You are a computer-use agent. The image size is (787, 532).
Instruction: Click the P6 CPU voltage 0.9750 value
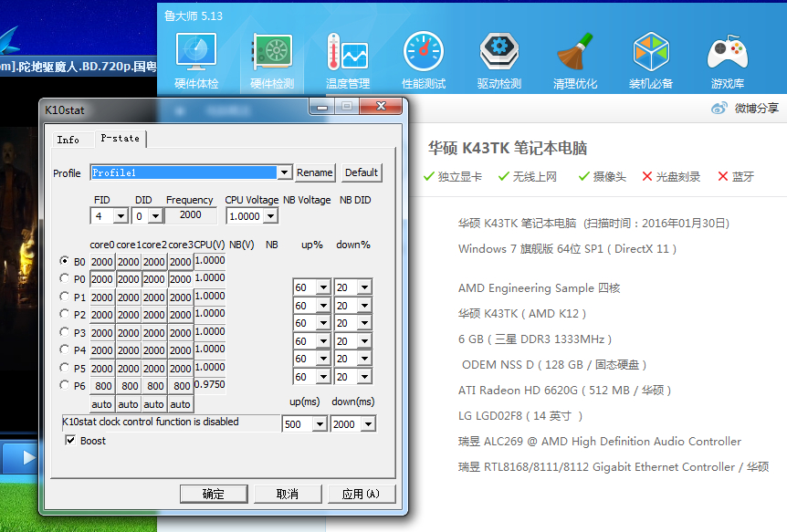point(210,384)
